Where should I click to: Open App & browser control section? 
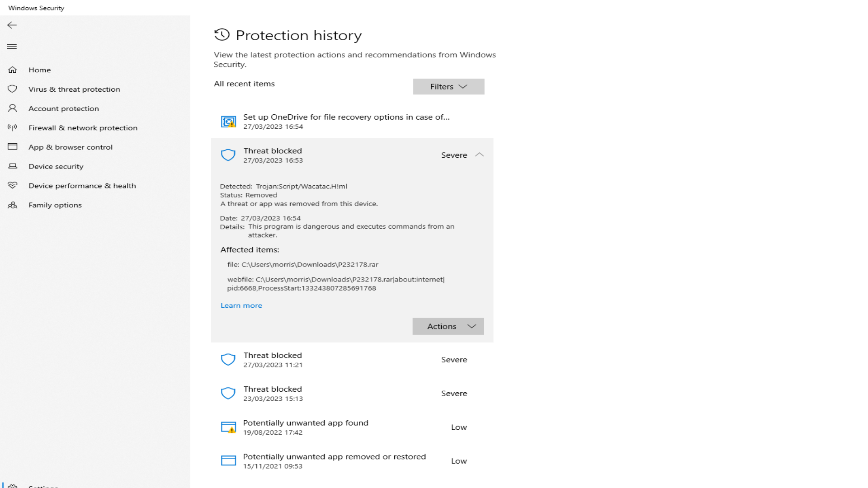(71, 147)
